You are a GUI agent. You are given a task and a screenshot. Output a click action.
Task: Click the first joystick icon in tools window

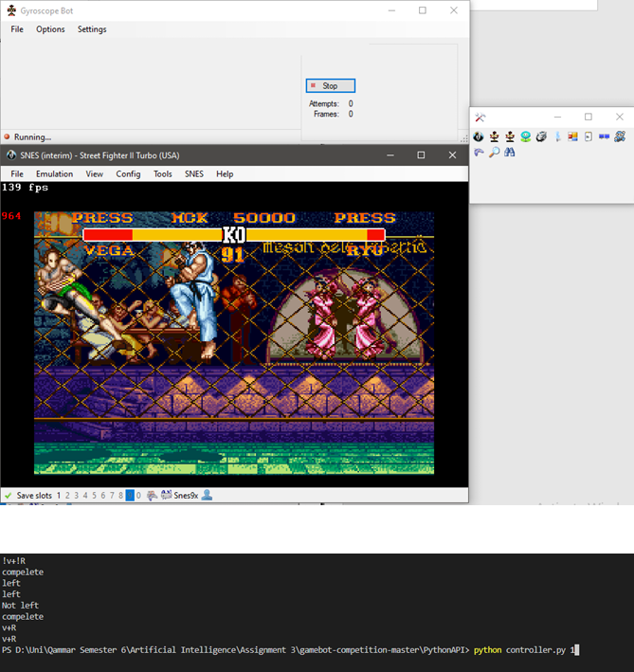[495, 136]
